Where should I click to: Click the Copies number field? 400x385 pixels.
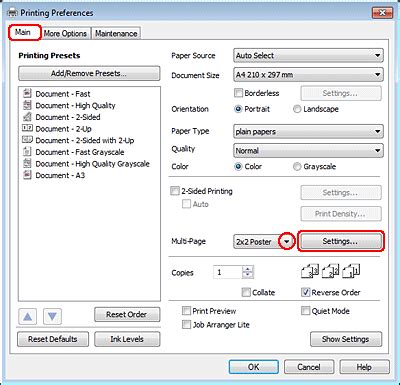point(228,272)
